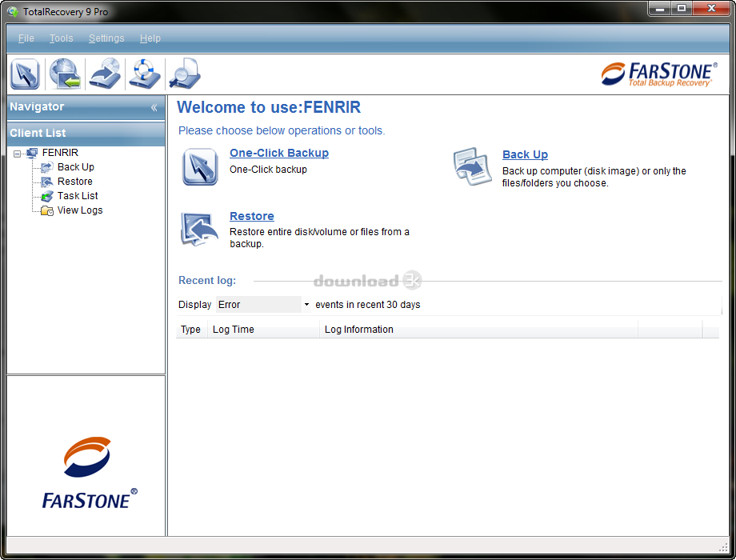Select the Back Up item under FENRIR
The image size is (736, 560).
pyautogui.click(x=77, y=166)
